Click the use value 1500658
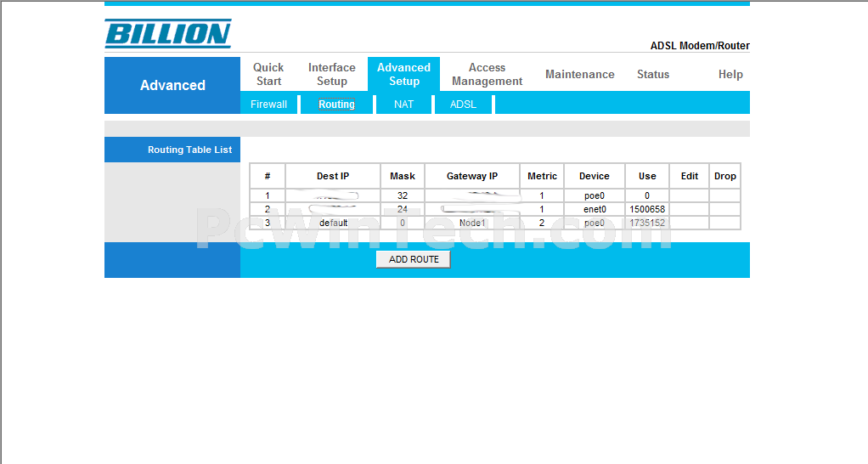Image resolution: width=868 pixels, height=464 pixels. coord(647,209)
